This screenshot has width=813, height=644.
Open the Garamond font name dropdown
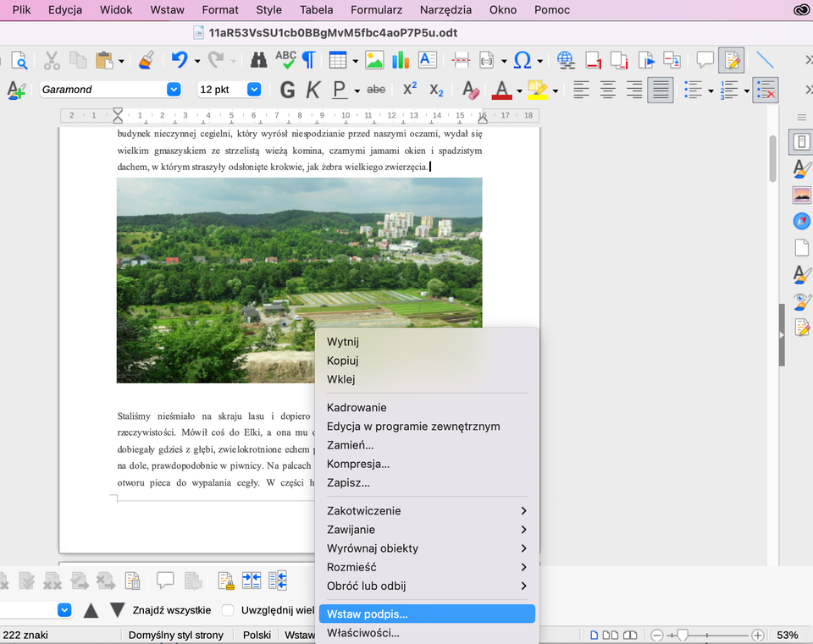pos(173,89)
